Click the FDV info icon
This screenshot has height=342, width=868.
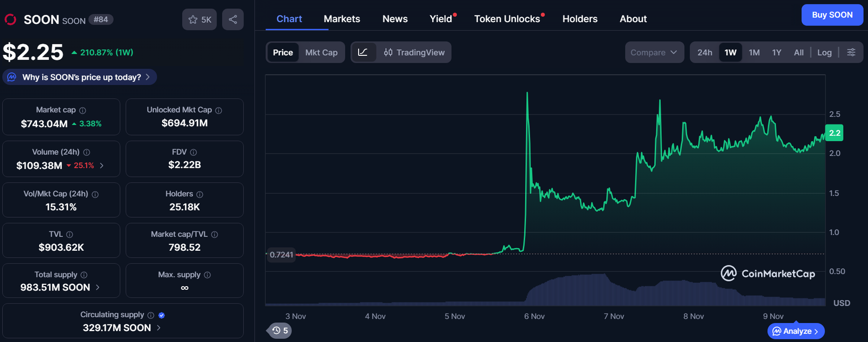coord(194,153)
